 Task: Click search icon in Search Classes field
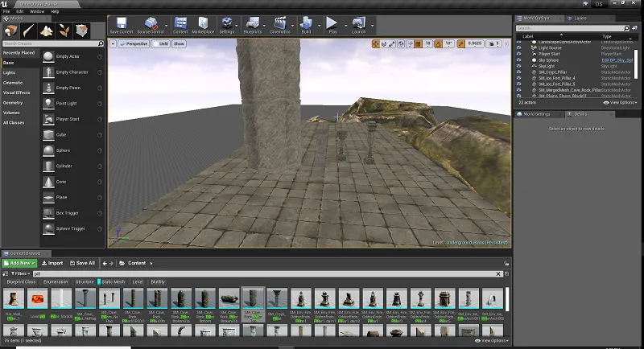click(x=101, y=43)
